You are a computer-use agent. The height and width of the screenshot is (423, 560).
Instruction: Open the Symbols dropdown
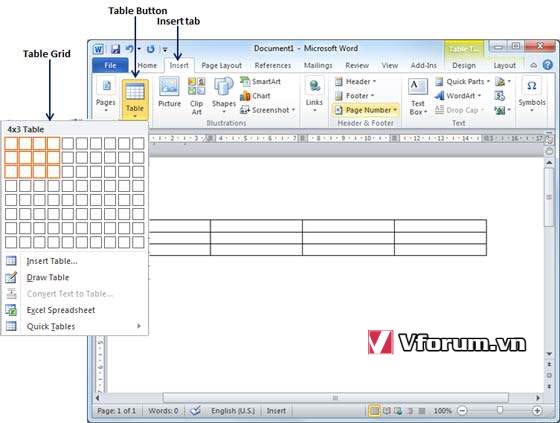pos(532,95)
